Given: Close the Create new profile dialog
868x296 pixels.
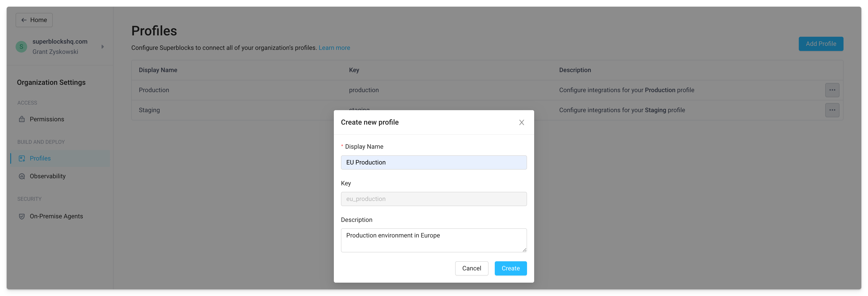Looking at the screenshot, I should coord(522,122).
